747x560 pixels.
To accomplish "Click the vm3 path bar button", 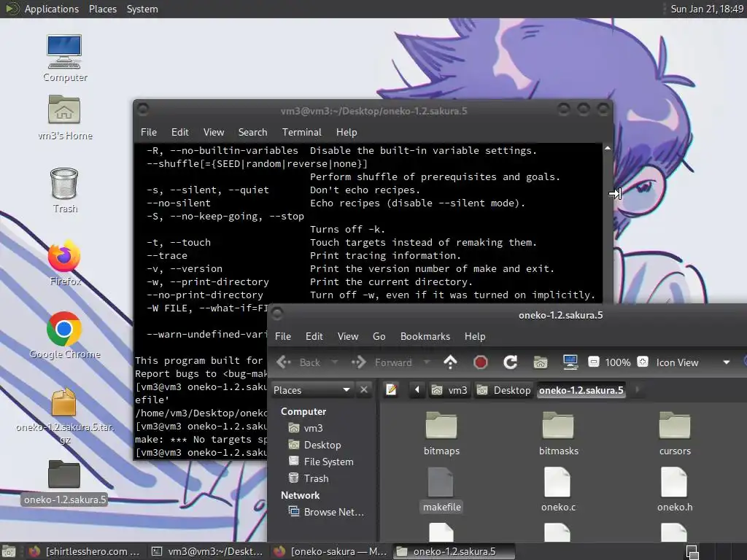I will click(449, 390).
